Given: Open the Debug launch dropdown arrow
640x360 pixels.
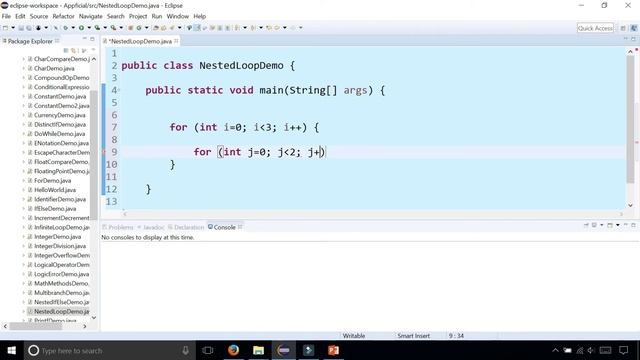Looking at the screenshot, I should [73, 28].
